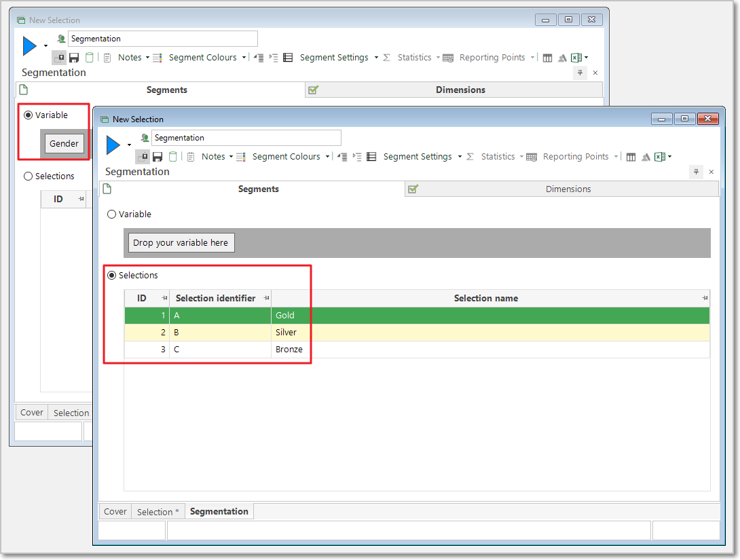Expand Segment Settings dropdown arrow in back window
This screenshot has height=560, width=740.
[x=376, y=58]
